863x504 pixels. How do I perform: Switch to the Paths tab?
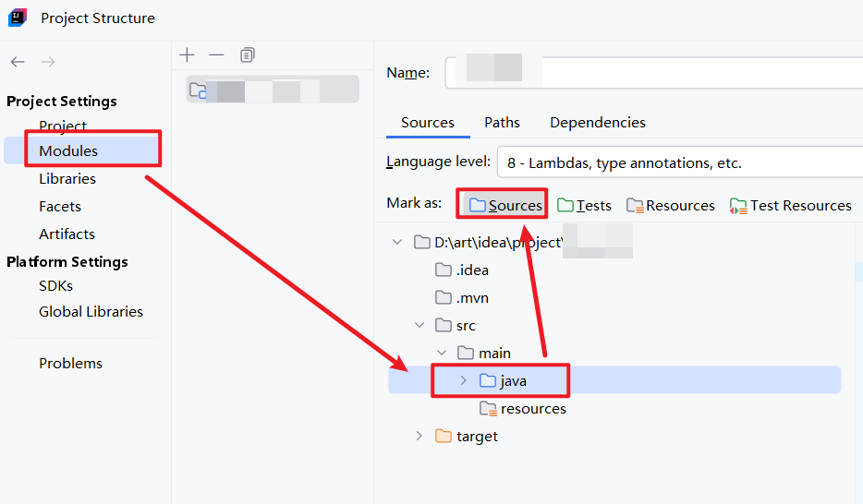(502, 122)
